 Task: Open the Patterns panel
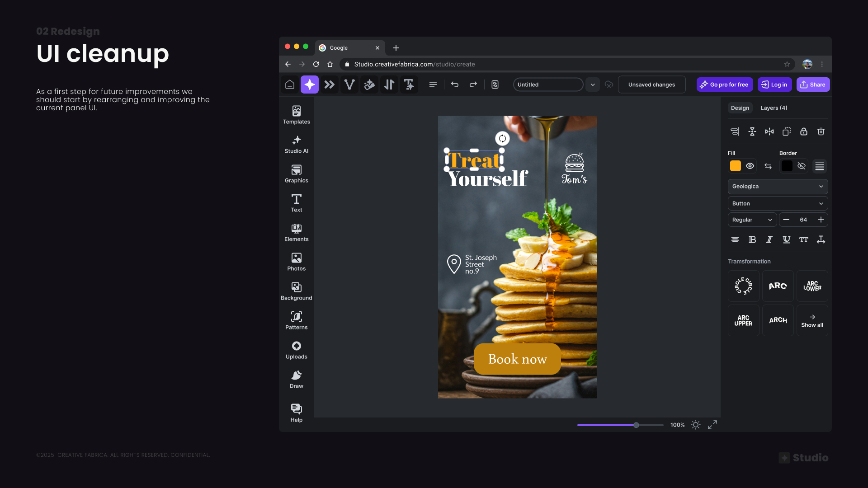[x=296, y=320]
